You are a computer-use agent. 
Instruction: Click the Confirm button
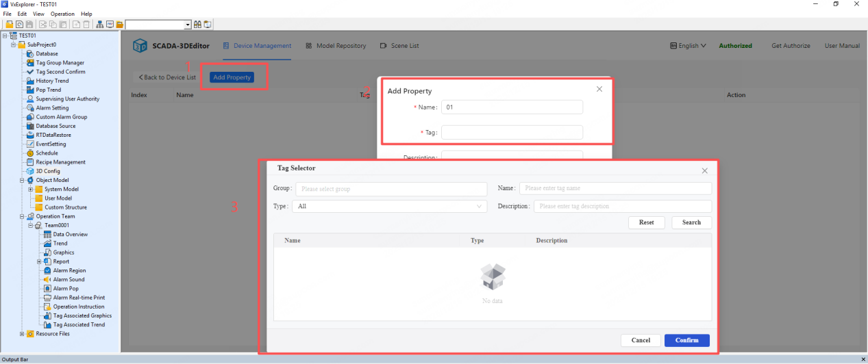click(x=686, y=340)
